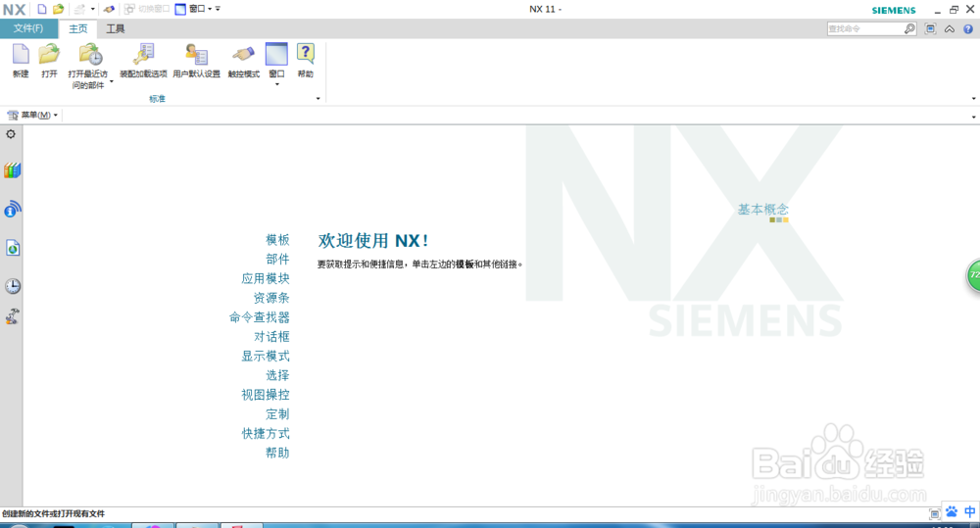Open quick access toolbar customize arrow
The width and height of the screenshot is (980, 528).
218,10
